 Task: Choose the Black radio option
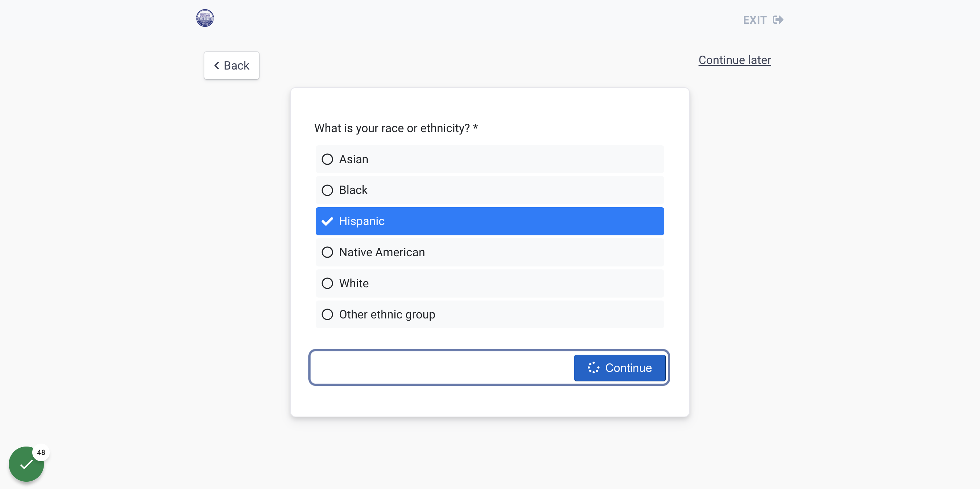(x=490, y=190)
